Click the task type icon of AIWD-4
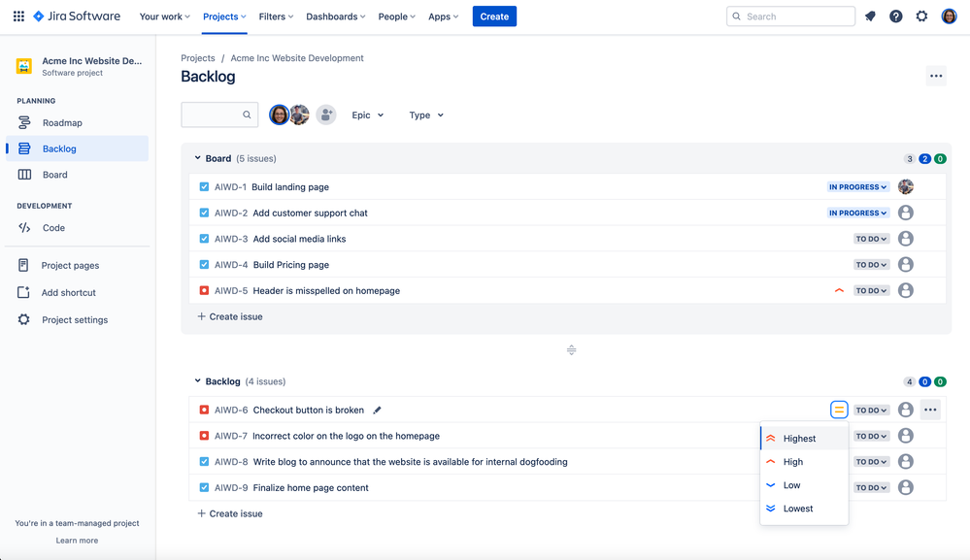This screenshot has height=560, width=970. 204,265
